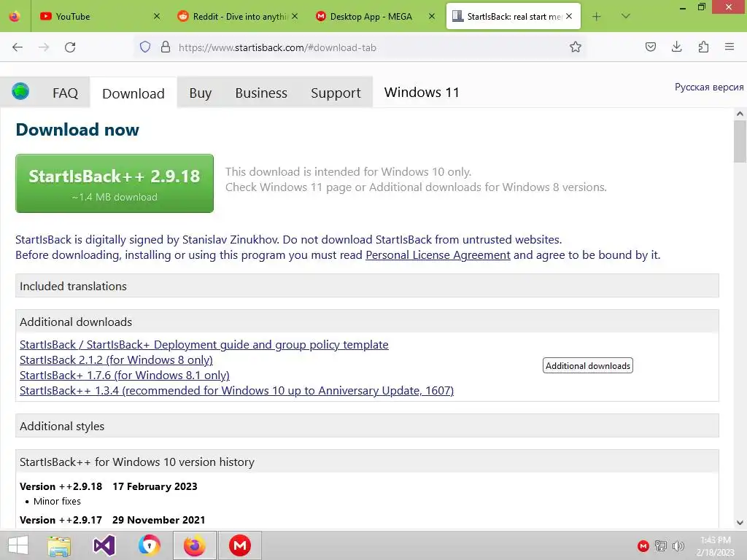
Task: Open the network tray icon
Action: [x=661, y=545]
